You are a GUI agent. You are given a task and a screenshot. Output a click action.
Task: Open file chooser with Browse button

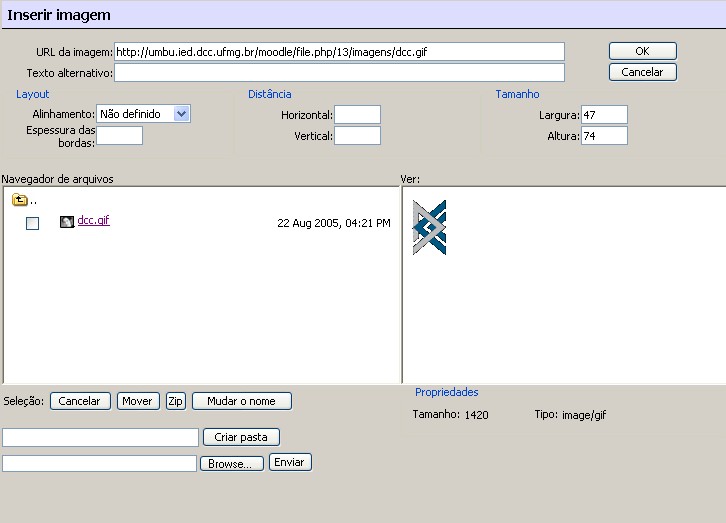coord(232,464)
